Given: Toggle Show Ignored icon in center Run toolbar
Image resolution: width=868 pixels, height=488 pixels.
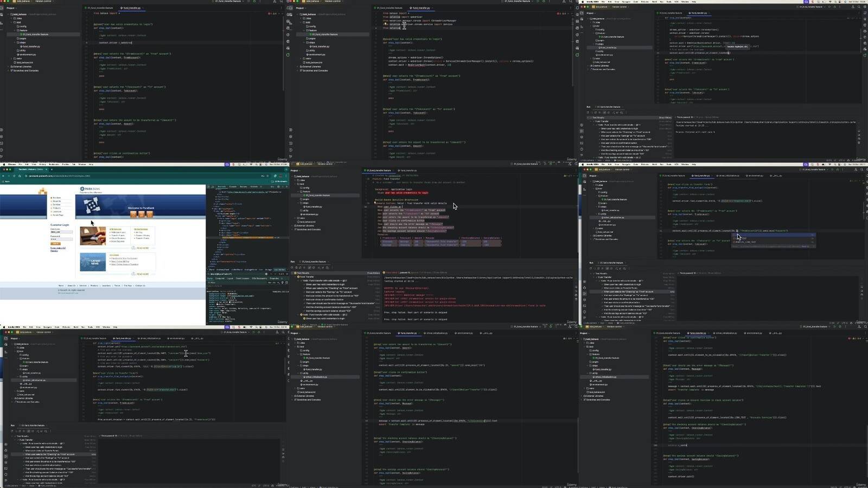Looking at the screenshot, I should 314,268.
